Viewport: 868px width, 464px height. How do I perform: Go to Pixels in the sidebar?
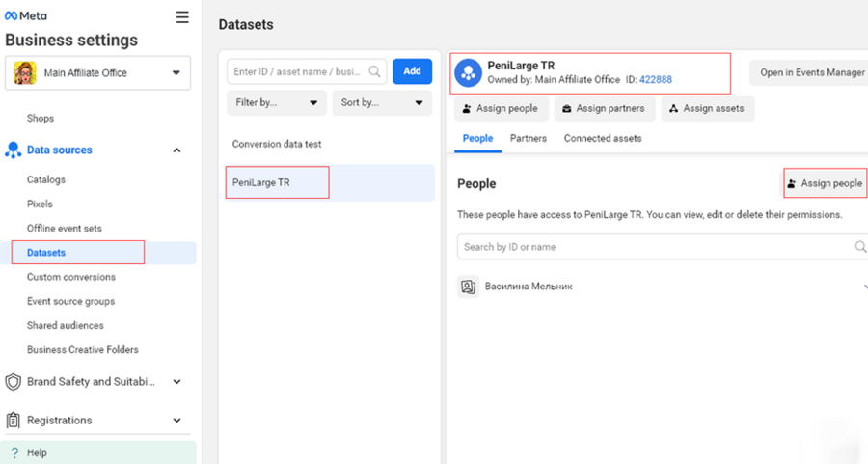point(40,204)
